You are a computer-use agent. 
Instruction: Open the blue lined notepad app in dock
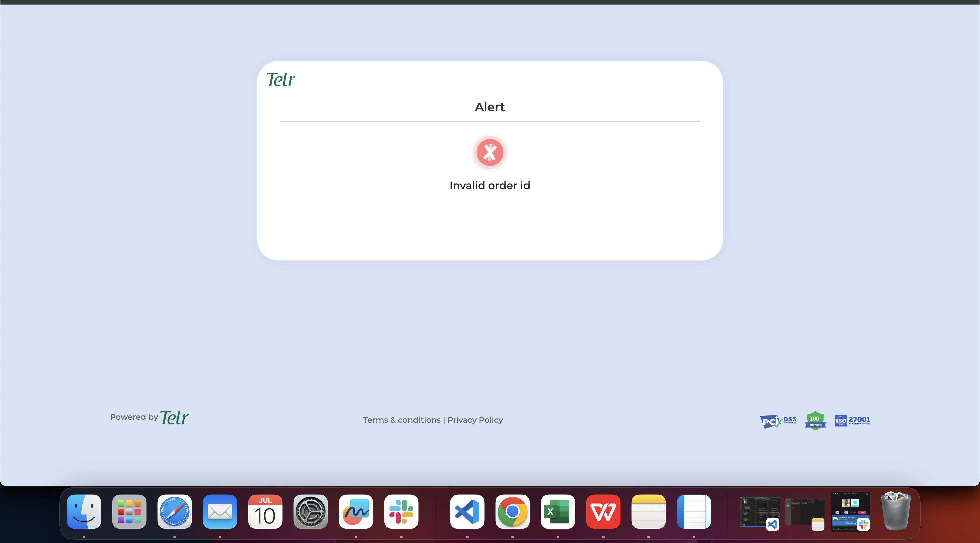pos(694,511)
